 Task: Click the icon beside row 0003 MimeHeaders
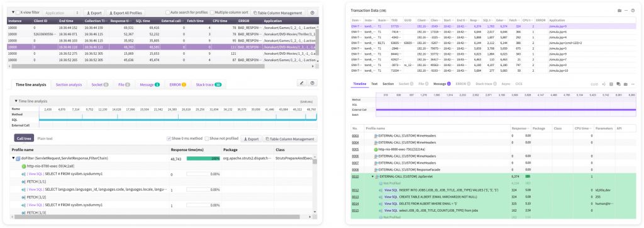click(376, 135)
